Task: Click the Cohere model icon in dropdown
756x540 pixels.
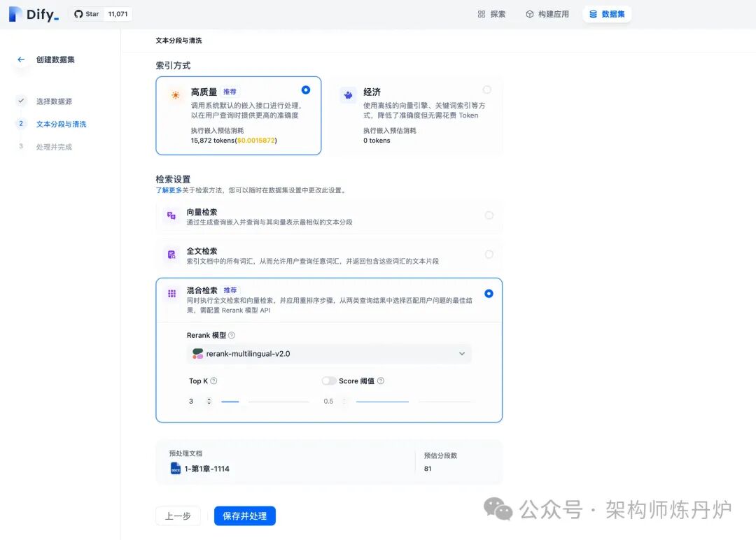Action: (197, 353)
